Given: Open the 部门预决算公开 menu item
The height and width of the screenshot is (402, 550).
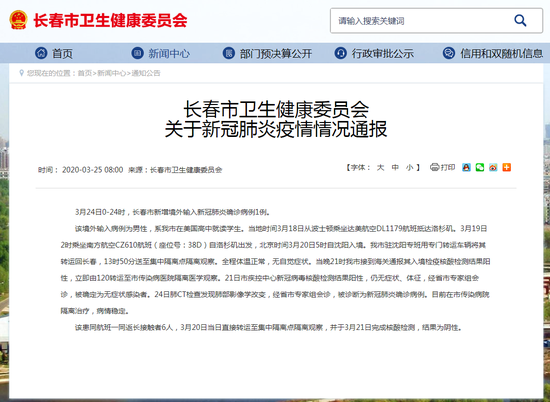Looking at the screenshot, I should click(x=276, y=53).
